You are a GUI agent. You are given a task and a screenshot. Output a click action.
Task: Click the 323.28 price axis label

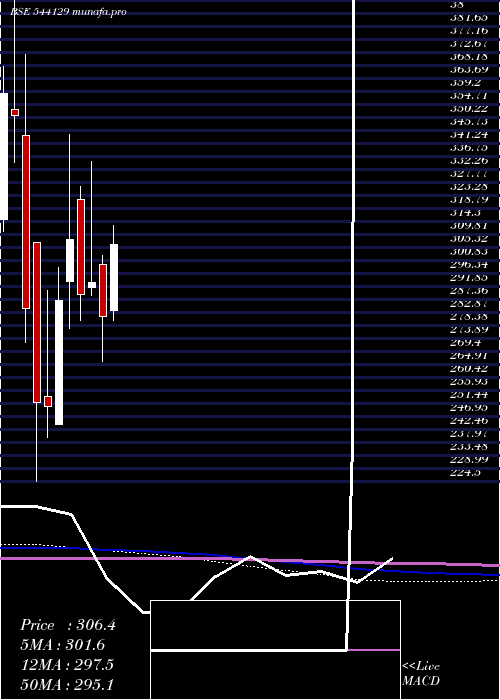pos(469,187)
